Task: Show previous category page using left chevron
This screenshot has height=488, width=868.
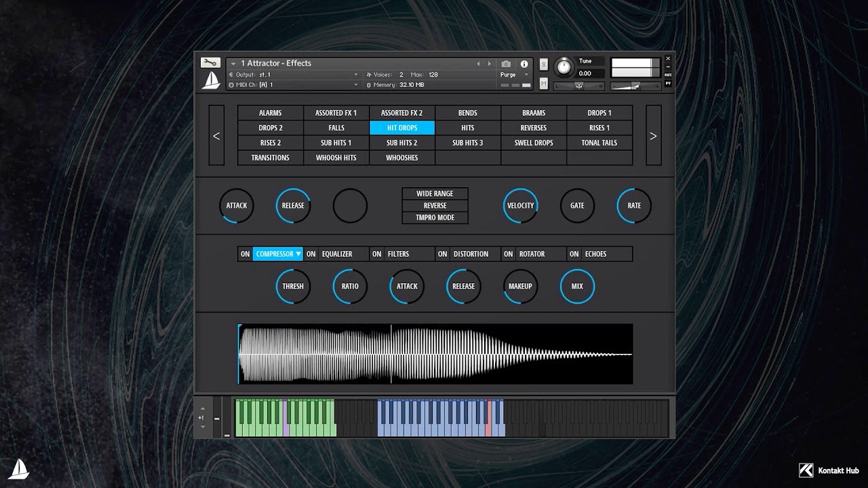Action: coord(216,136)
